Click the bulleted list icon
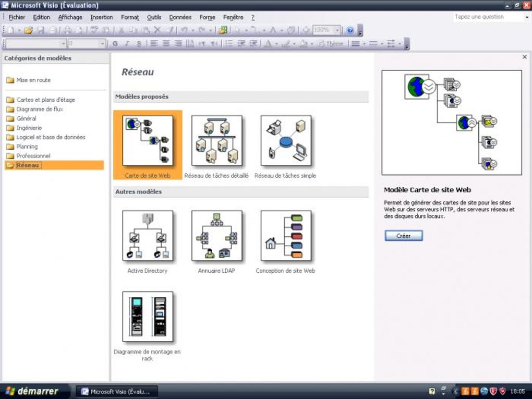Image resolution: width=532 pixels, height=399 pixels. (x=229, y=43)
